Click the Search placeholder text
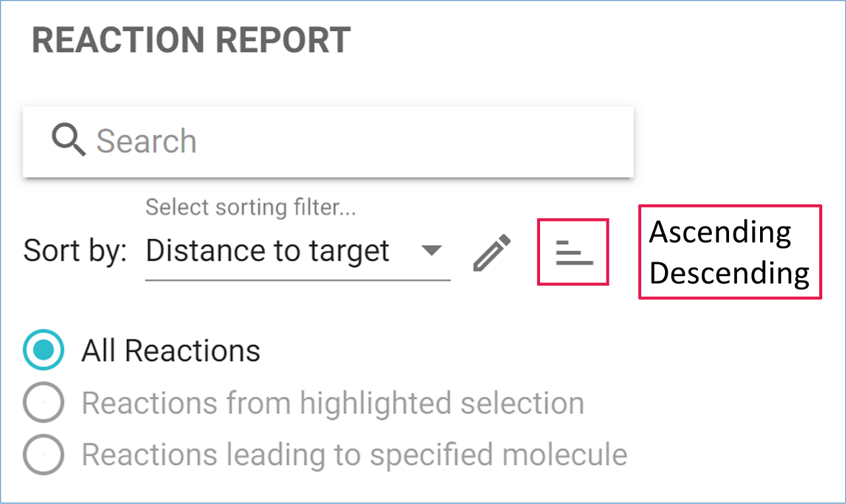The image size is (846, 504). (x=147, y=141)
